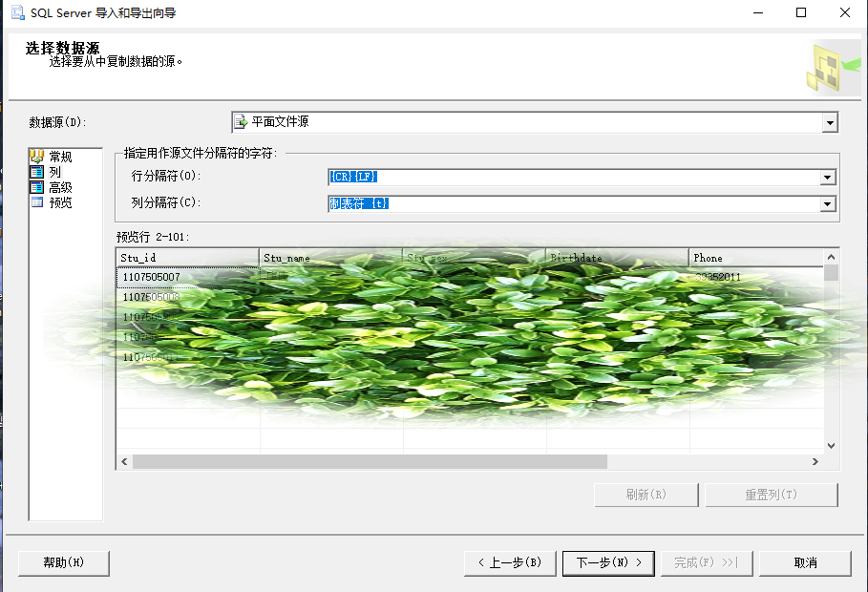This screenshot has height=592, width=868.
Task: Click the import/export wizard graphic at top right
Action: tap(830, 68)
